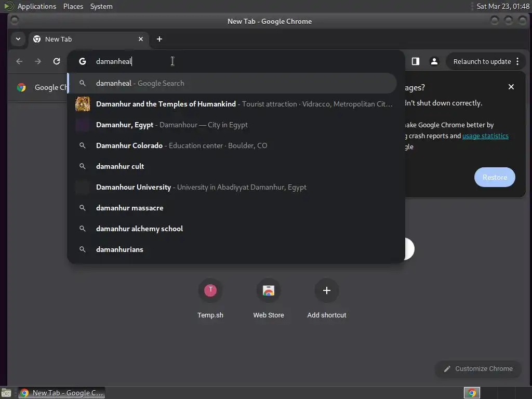
Task: Click the Chrome icon in bottom-right tray
Action: 472,393
